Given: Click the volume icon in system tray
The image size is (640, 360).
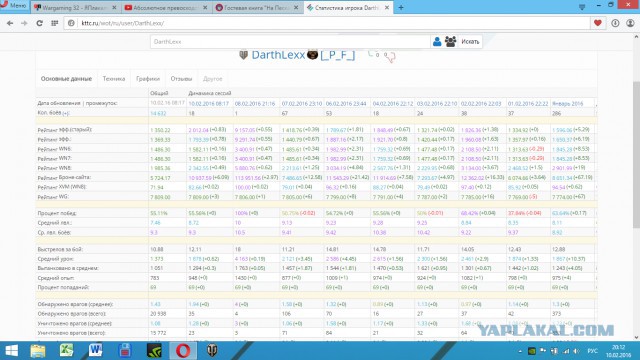Looking at the screenshot, I should [x=576, y=351].
